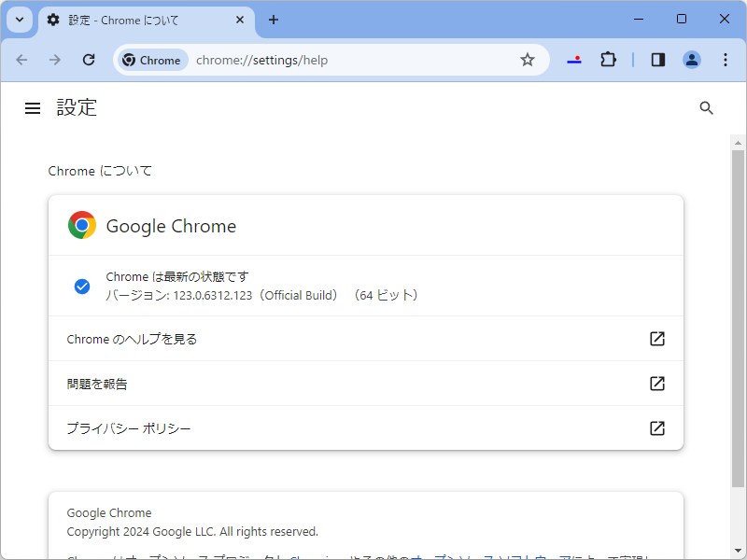The width and height of the screenshot is (747, 560).
Task: Open a new tab with the plus button
Action: pos(274,20)
